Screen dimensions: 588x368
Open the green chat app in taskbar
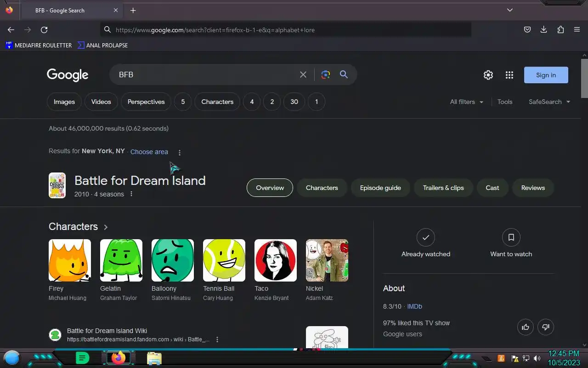(x=82, y=358)
